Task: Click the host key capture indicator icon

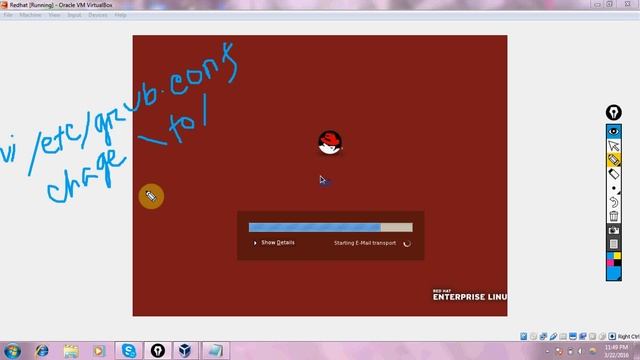Action: (x=612, y=336)
